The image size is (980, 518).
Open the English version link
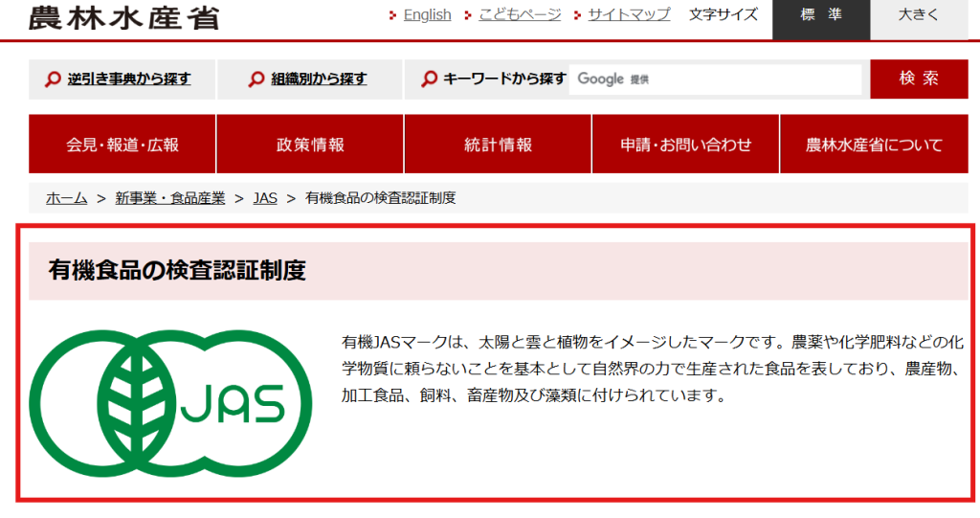[x=428, y=14]
